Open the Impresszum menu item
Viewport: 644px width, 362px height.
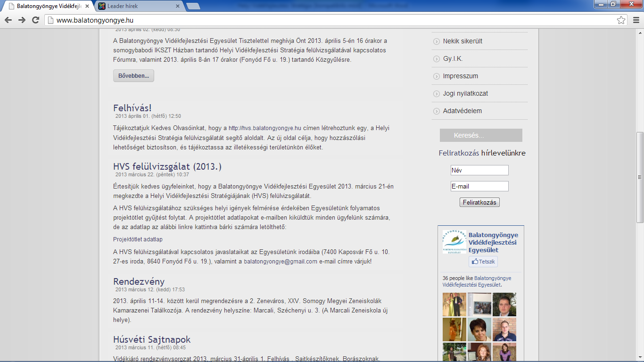[460, 76]
